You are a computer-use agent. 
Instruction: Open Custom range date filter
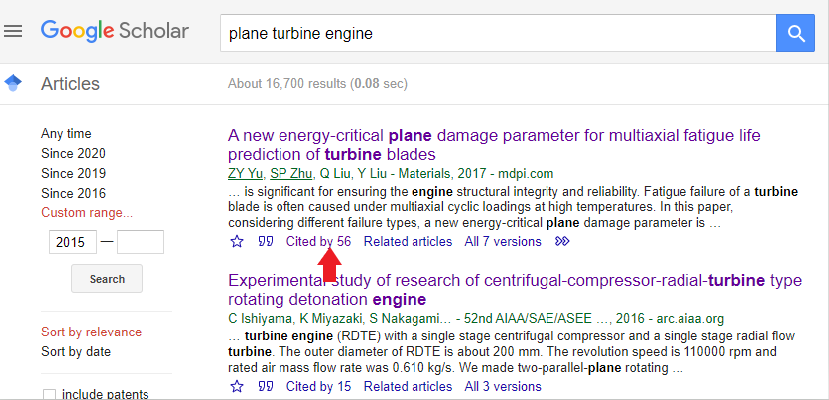pyautogui.click(x=87, y=213)
